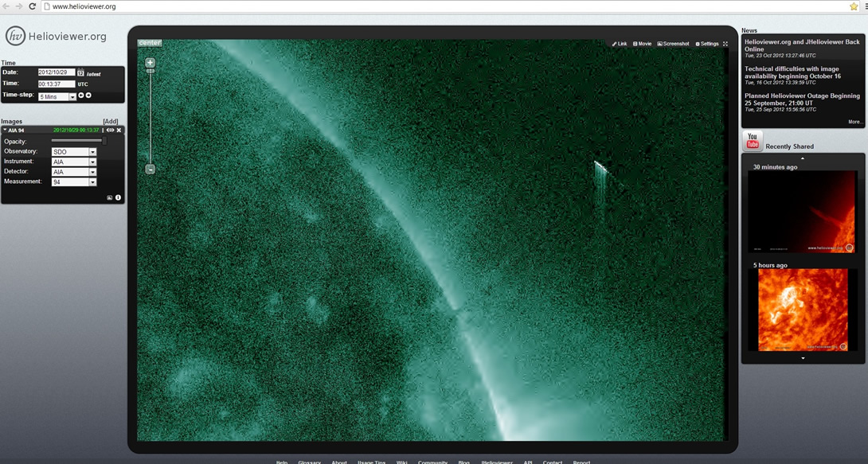Expand the Measurement dropdown
The image size is (868, 464).
92,182
